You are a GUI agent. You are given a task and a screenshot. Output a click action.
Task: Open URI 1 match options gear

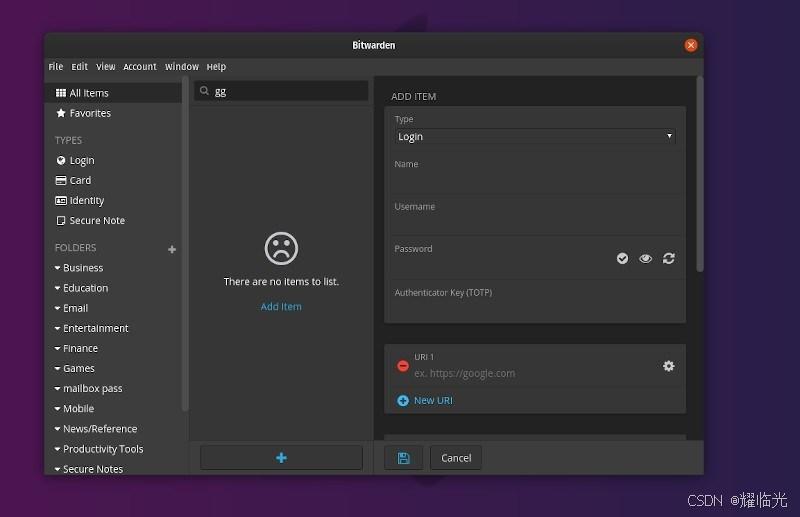668,366
